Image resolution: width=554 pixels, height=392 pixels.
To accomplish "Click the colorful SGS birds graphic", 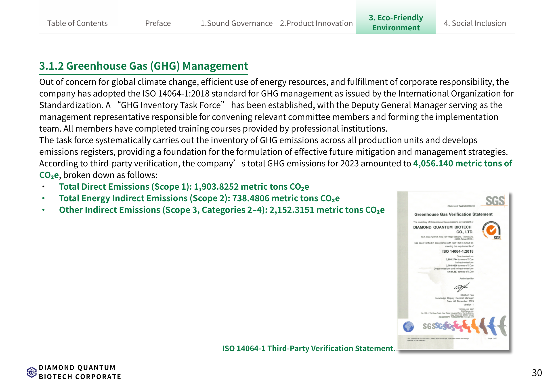I will pyautogui.click(x=465, y=326).
